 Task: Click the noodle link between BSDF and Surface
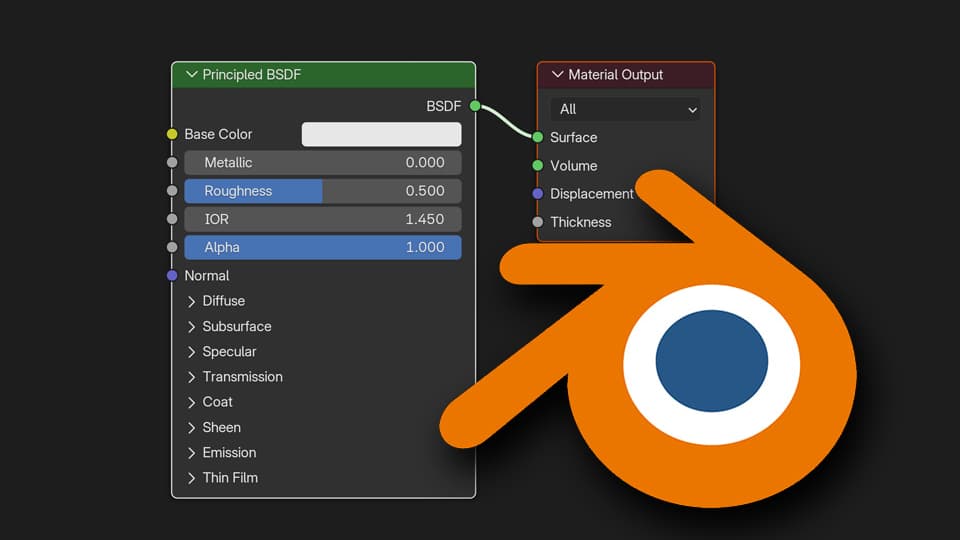[x=506, y=121]
